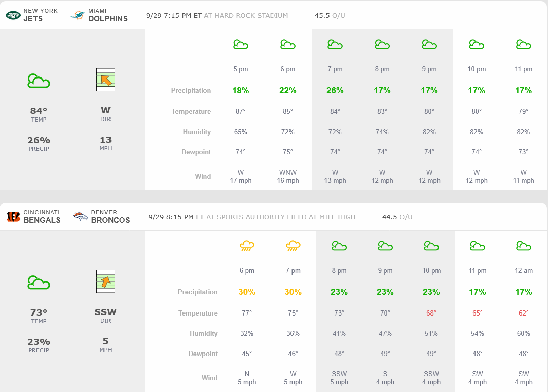Click the 44.5 O/U betting total

pyautogui.click(x=397, y=217)
